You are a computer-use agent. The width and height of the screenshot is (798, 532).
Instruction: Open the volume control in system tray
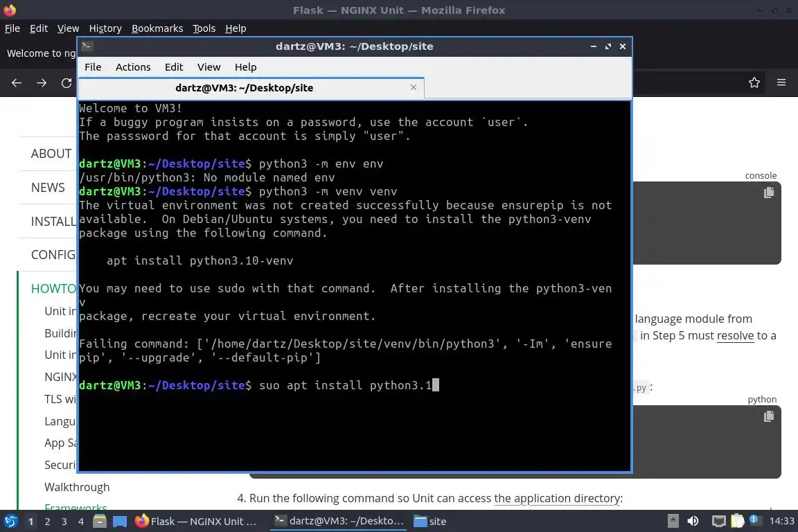[693, 522]
